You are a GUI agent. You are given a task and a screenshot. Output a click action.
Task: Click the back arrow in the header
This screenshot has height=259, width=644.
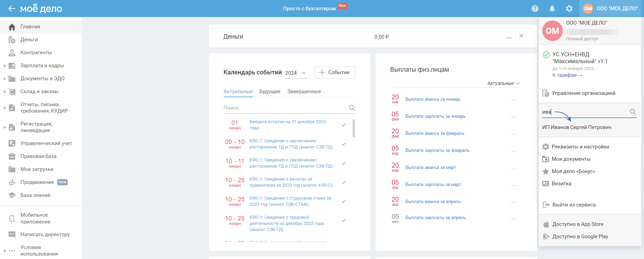point(12,9)
